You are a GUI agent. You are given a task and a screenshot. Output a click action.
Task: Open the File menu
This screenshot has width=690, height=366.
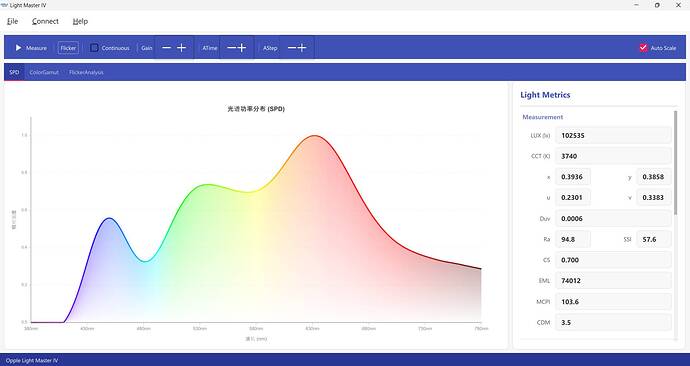(13, 21)
